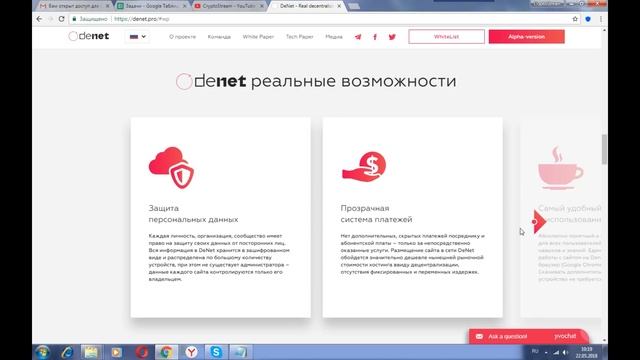Launch Internet Explorer from the taskbar
The image size is (640, 360).
click(67, 352)
